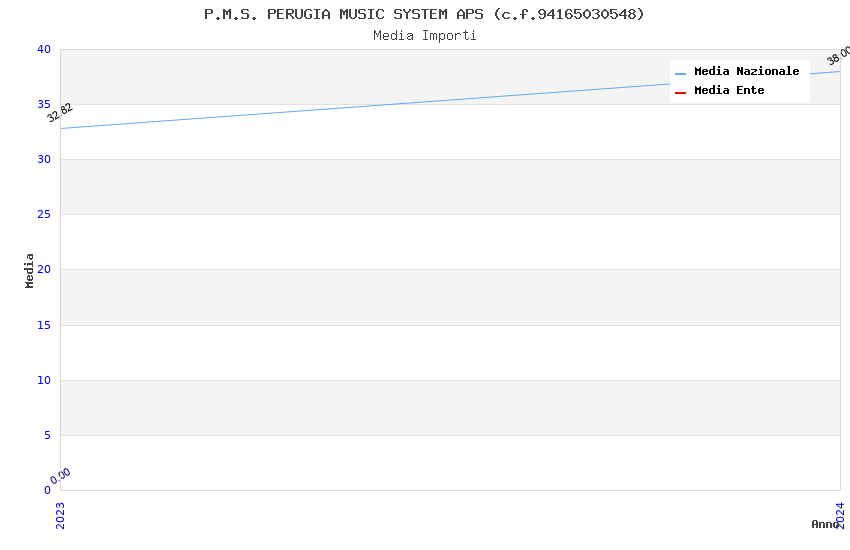Click the 32.82 data point label
The width and height of the screenshot is (850, 550).
coord(60,112)
